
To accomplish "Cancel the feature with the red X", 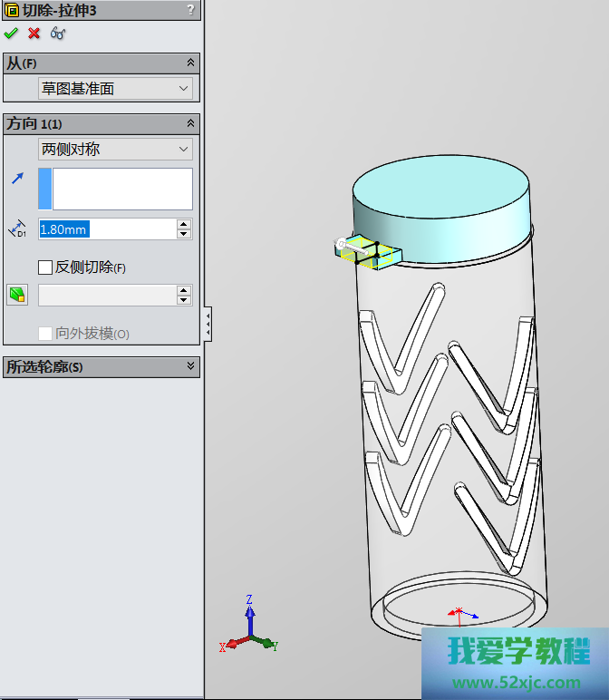I will (34, 34).
